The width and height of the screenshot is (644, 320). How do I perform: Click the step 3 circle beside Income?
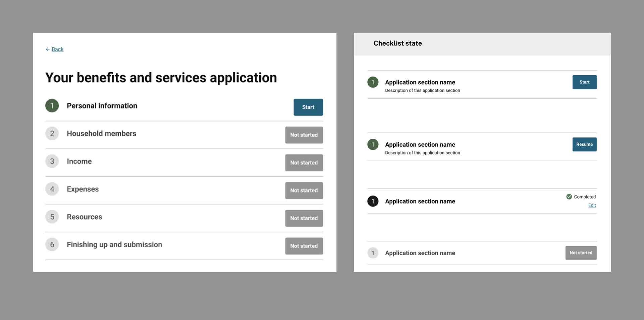52,162
